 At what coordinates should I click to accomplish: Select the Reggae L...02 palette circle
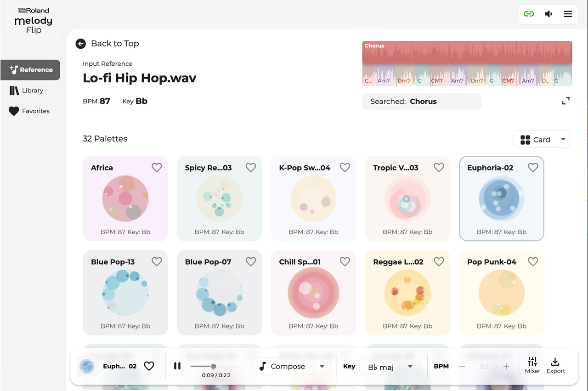(407, 293)
